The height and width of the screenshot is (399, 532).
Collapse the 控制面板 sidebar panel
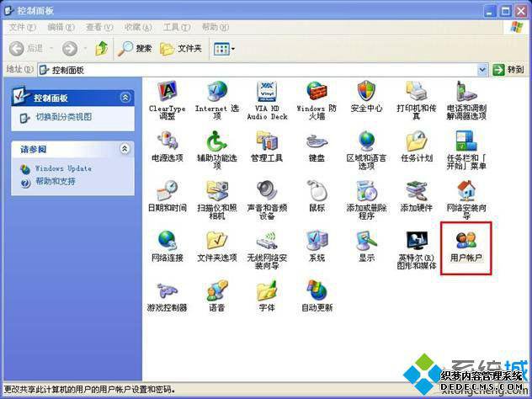click(125, 98)
